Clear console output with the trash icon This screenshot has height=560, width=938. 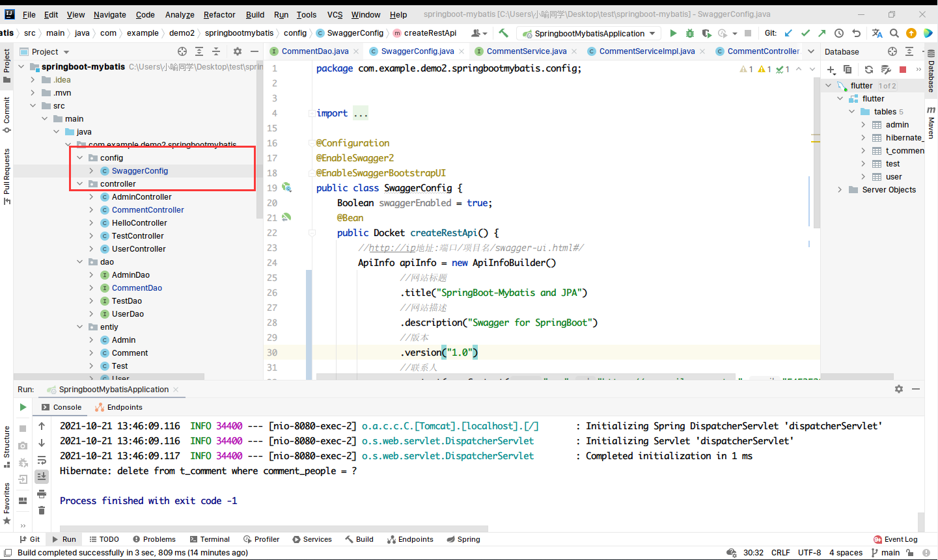pos(42,511)
